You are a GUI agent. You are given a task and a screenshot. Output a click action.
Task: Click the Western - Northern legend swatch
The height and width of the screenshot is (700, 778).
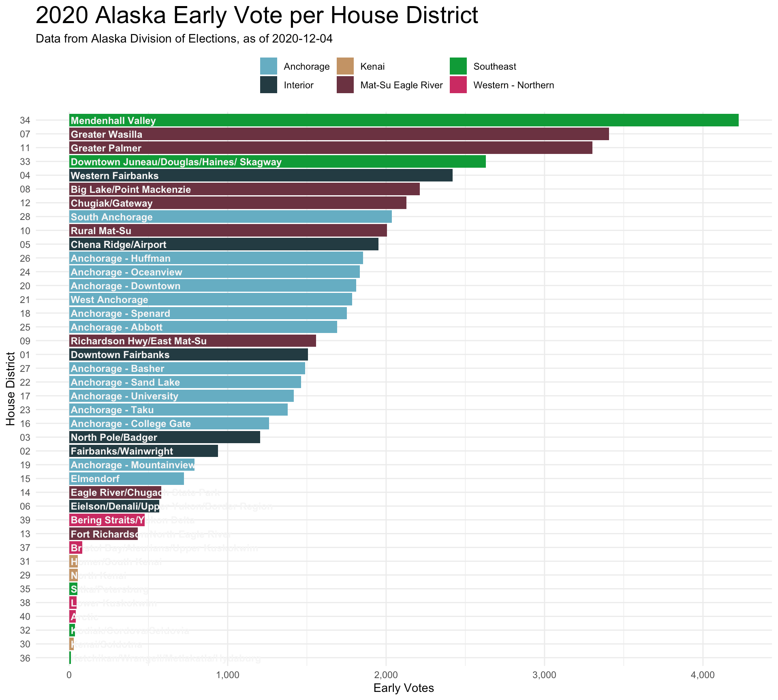click(x=458, y=85)
